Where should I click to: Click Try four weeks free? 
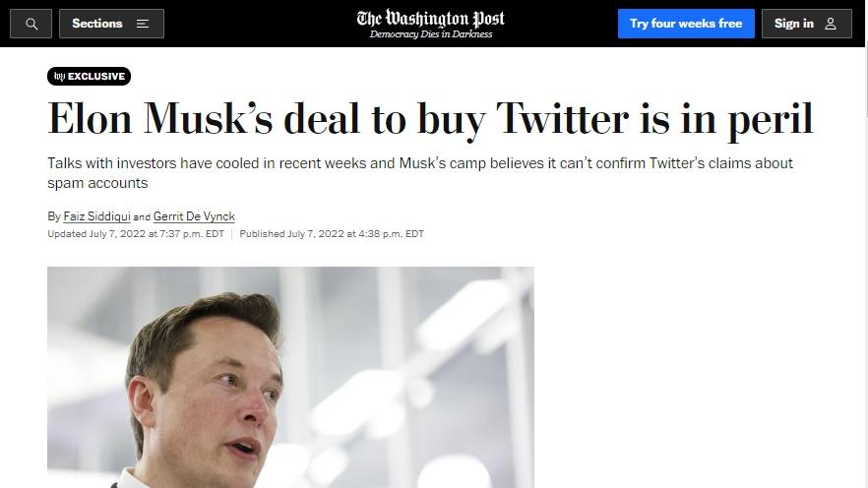pos(686,24)
